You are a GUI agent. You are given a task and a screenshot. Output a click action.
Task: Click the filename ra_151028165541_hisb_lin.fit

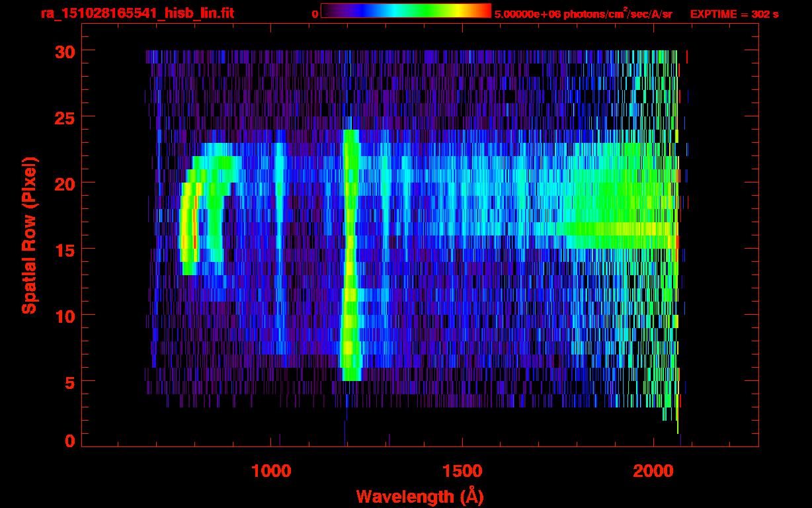[x=136, y=13]
